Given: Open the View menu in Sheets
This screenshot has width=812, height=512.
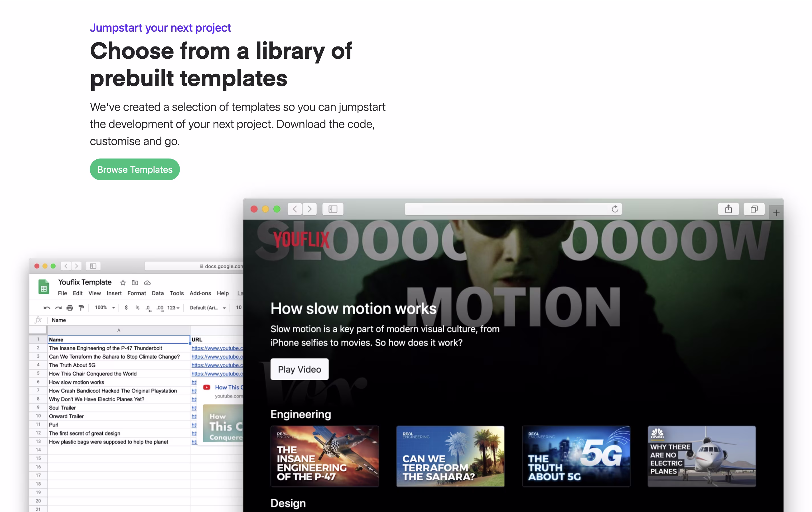Looking at the screenshot, I should click(94, 293).
